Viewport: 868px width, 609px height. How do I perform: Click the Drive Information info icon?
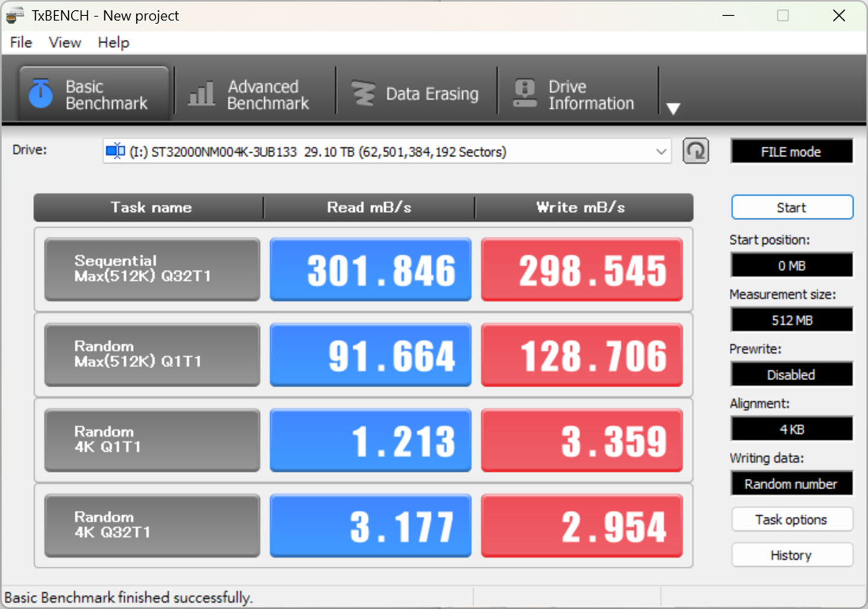coord(524,93)
